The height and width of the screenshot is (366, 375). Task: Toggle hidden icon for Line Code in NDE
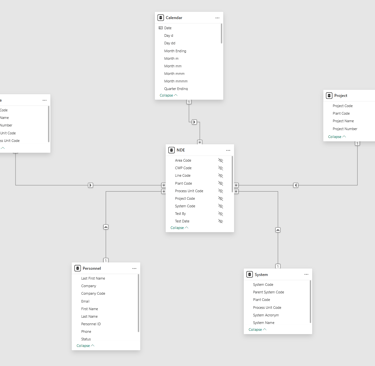pos(221,176)
